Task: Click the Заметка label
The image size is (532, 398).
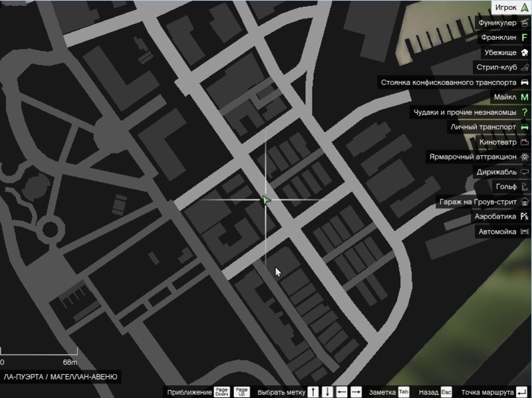Action: [x=382, y=392]
